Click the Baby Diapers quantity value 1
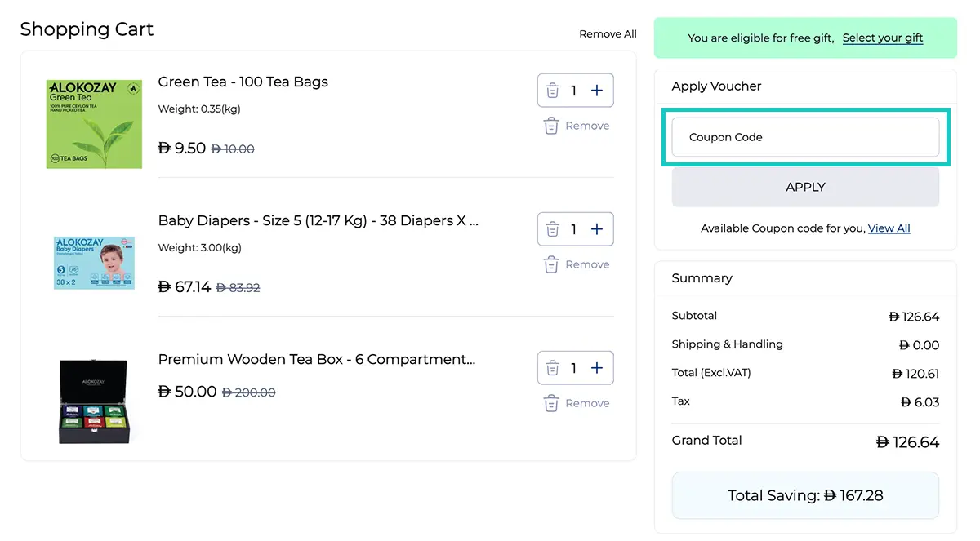The image size is (980, 541). pos(573,229)
